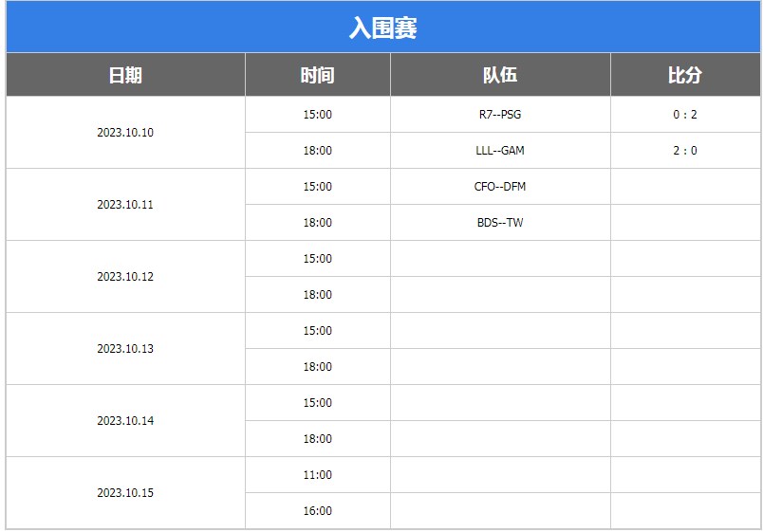
Task: Select the 16:00 time cell
Action: pyautogui.click(x=317, y=511)
